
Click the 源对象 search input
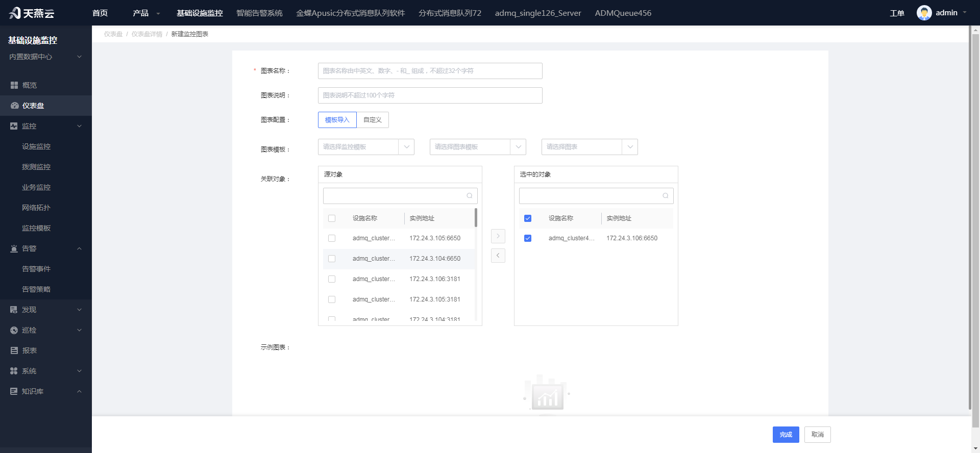400,196
